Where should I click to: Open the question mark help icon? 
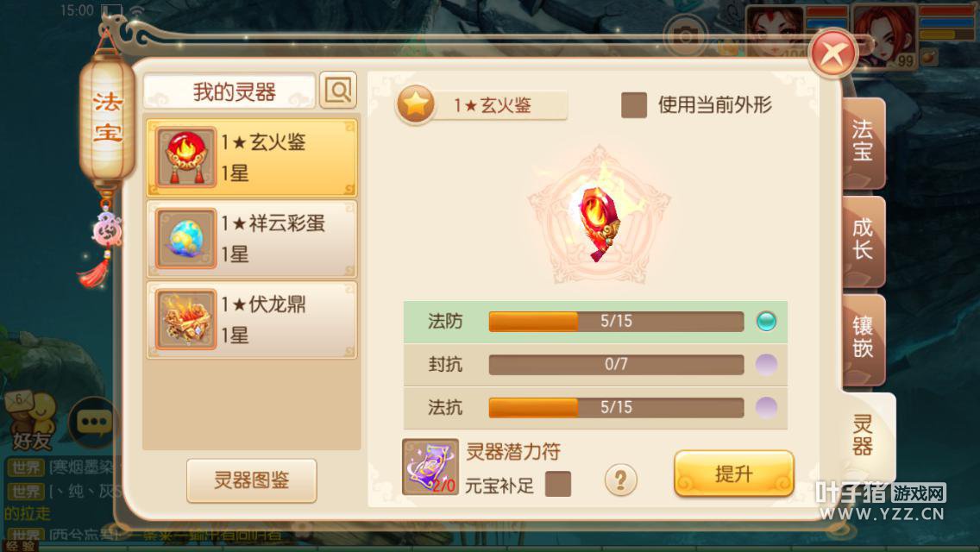point(620,480)
